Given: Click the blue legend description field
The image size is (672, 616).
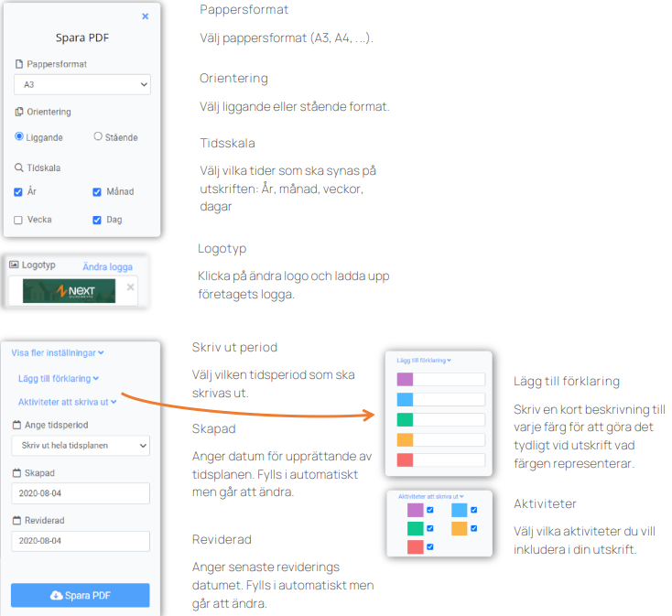Looking at the screenshot, I should click(x=449, y=400).
